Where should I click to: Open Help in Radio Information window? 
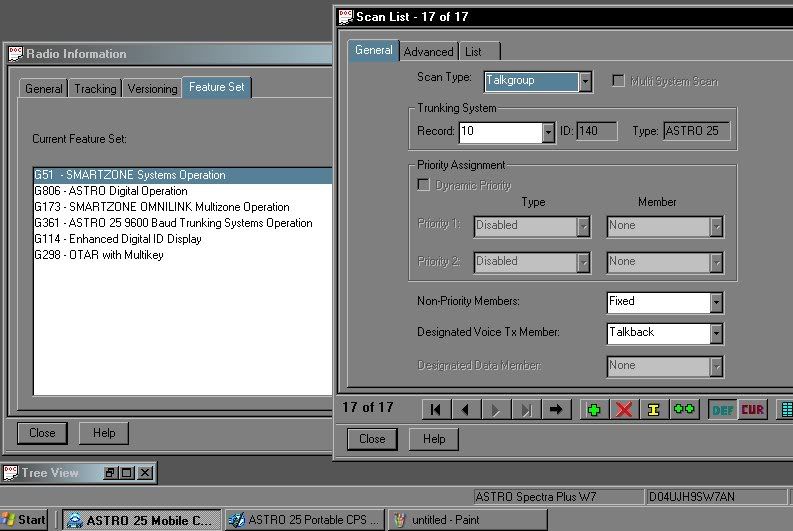104,433
